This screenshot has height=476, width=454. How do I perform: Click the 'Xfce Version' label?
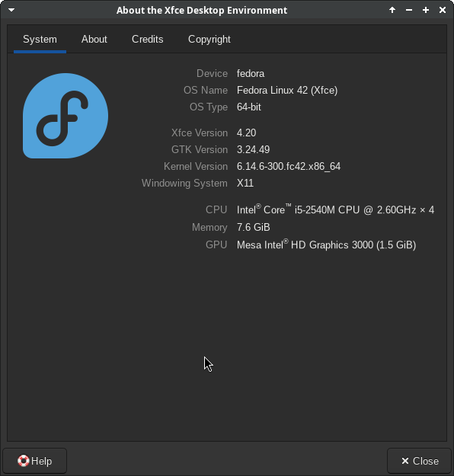pyautogui.click(x=200, y=133)
